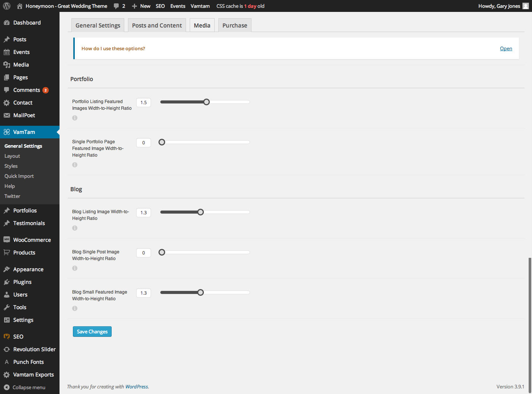Switch to the Posts and Content tab

point(157,25)
